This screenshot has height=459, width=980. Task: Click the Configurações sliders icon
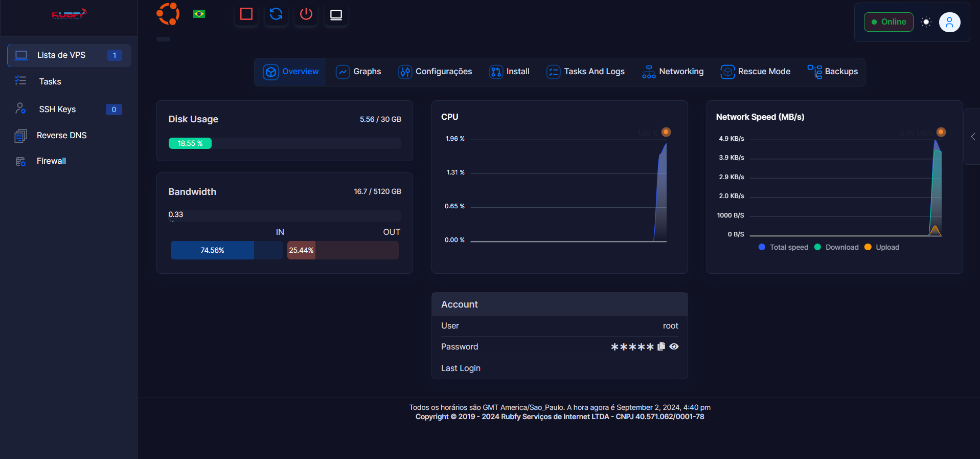tap(405, 72)
